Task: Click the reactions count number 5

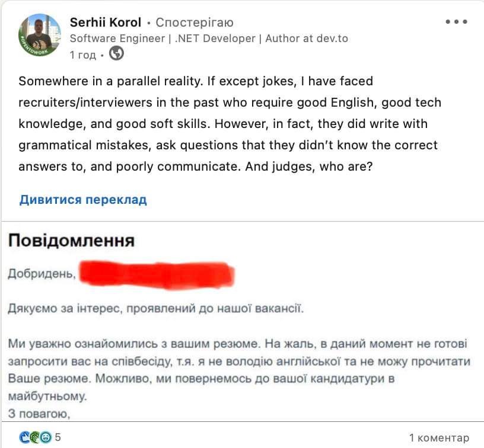Action: tap(58, 438)
